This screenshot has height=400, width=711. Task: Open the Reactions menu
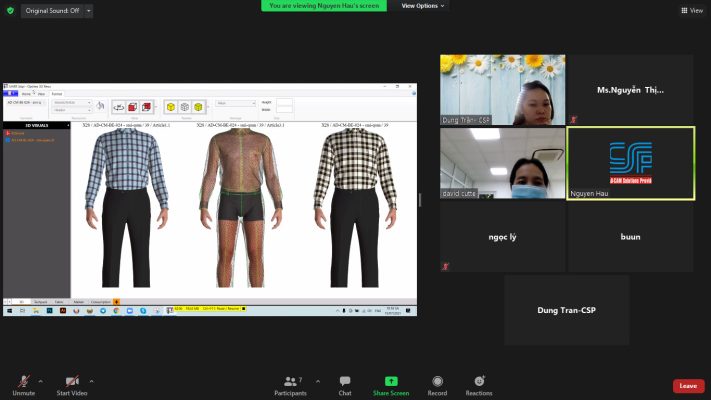pyautogui.click(x=479, y=382)
